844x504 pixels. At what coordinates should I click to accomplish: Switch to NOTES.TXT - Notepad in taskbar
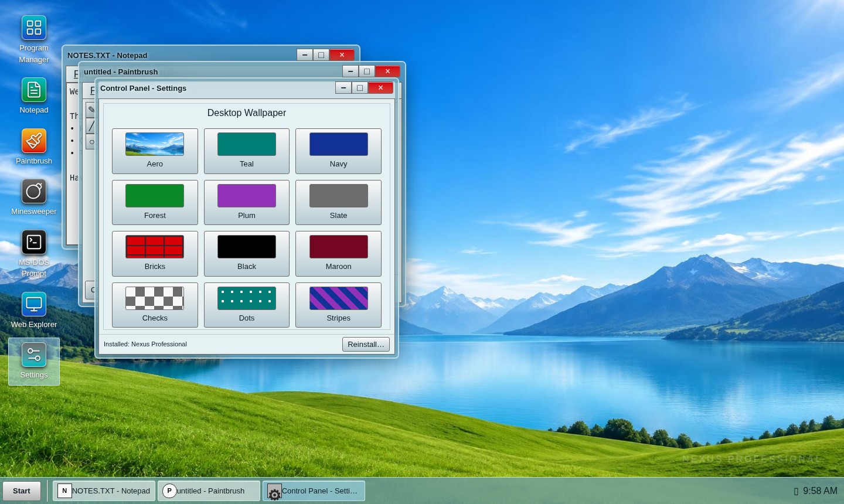click(104, 491)
